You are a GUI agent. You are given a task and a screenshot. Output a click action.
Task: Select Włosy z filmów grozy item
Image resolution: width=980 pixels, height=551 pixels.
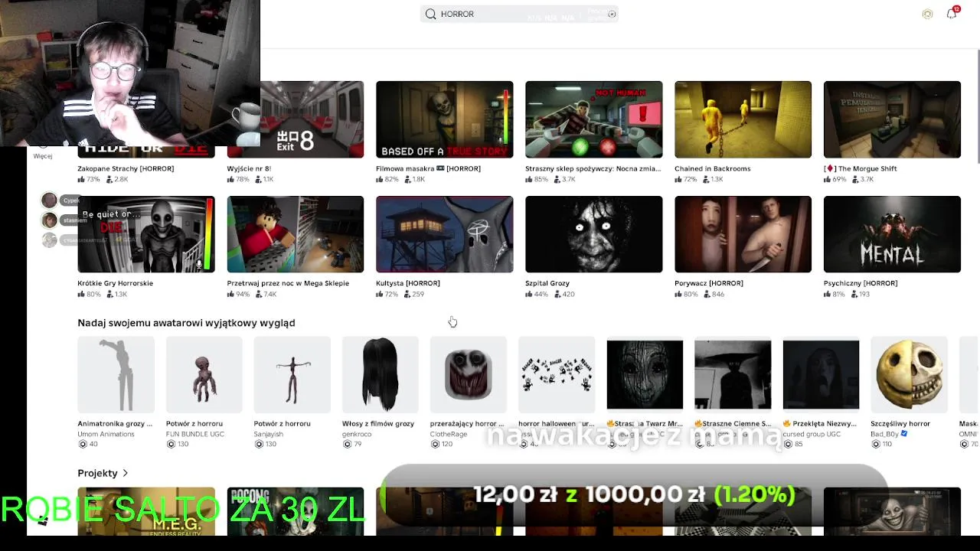380,375
